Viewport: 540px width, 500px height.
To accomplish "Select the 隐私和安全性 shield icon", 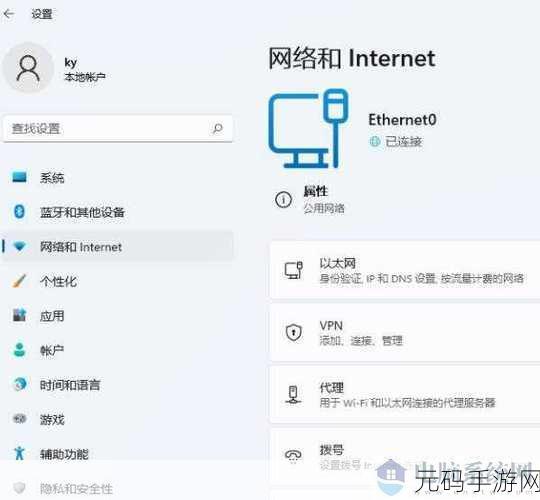I will tap(19, 488).
